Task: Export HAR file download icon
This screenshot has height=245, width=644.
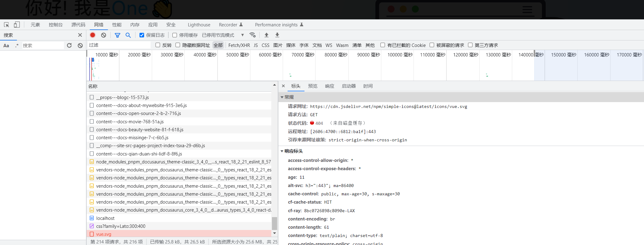Action: pos(277,35)
